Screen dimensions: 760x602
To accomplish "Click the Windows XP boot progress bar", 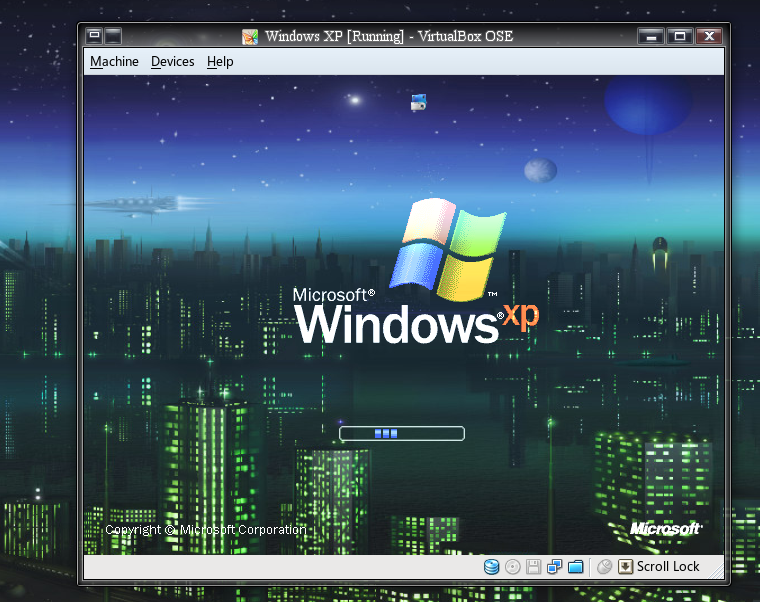I will point(402,433).
